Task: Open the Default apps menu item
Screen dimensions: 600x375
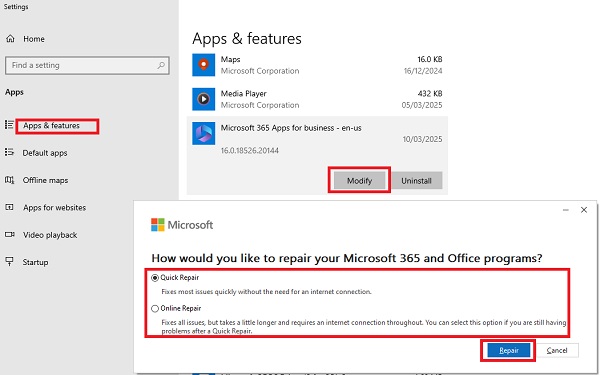Action: coord(45,153)
